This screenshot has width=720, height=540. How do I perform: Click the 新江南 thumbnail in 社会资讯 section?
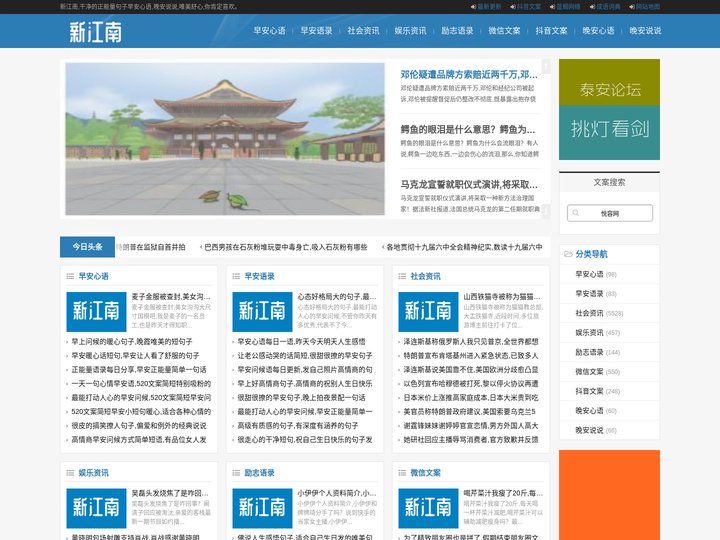(x=428, y=312)
